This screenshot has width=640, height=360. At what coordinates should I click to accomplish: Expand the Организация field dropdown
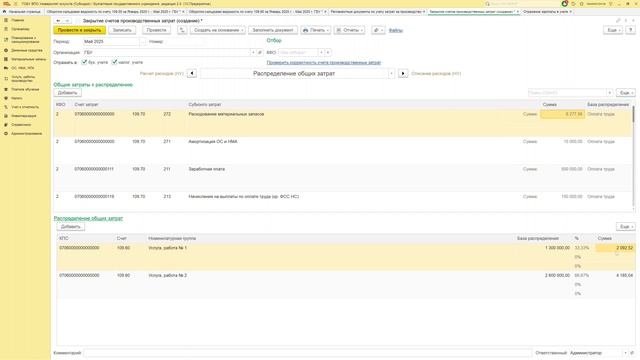253,53
